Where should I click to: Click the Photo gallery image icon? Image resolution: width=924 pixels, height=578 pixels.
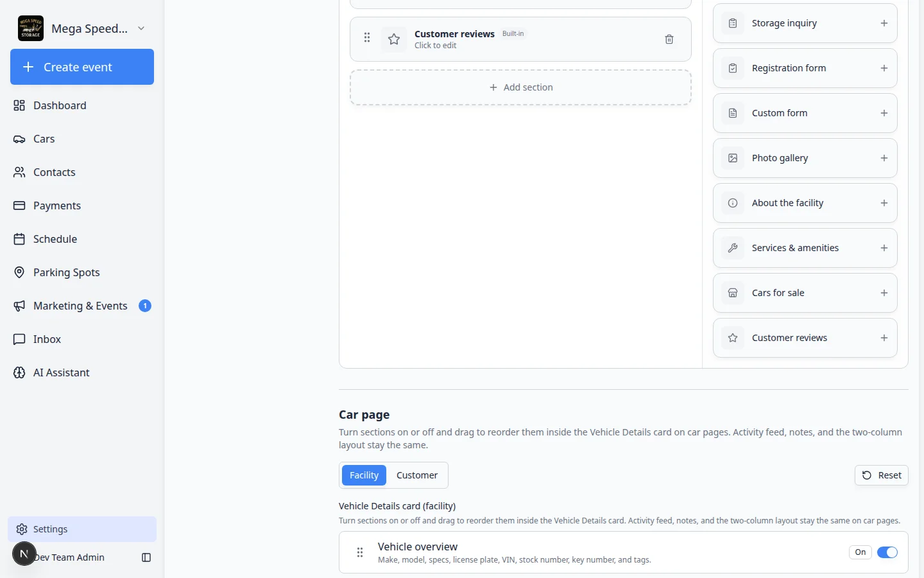coord(733,158)
